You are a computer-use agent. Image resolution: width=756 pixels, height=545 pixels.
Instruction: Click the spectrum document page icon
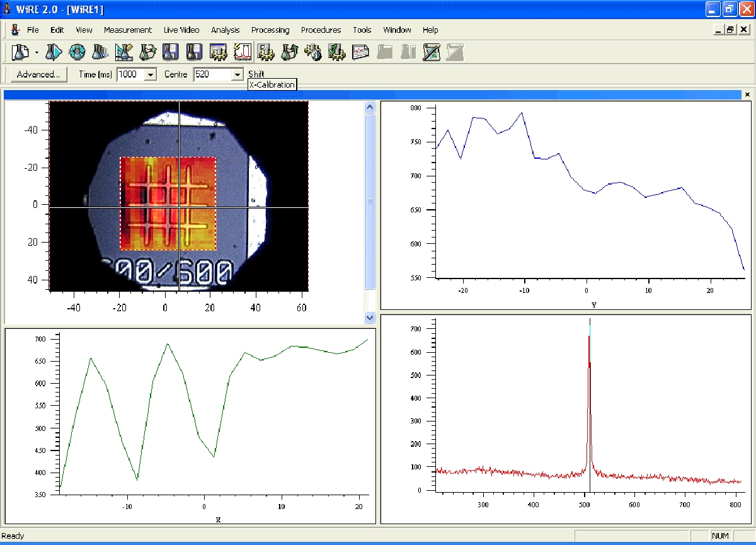(360, 52)
